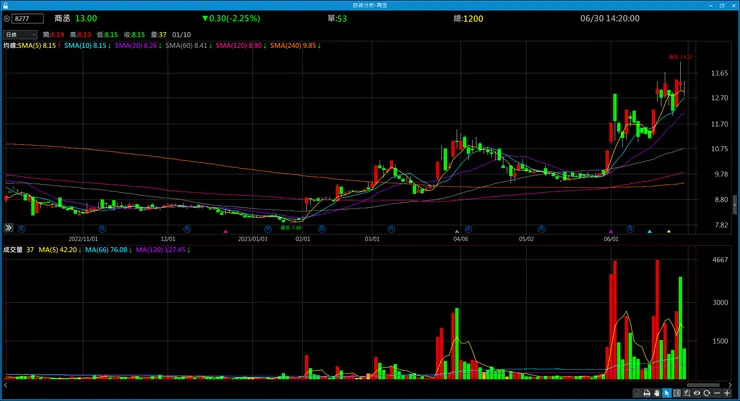The height and width of the screenshot is (401, 740).
Task: Click the print icon in the bottom toolbar
Action: pyautogui.click(x=647, y=393)
